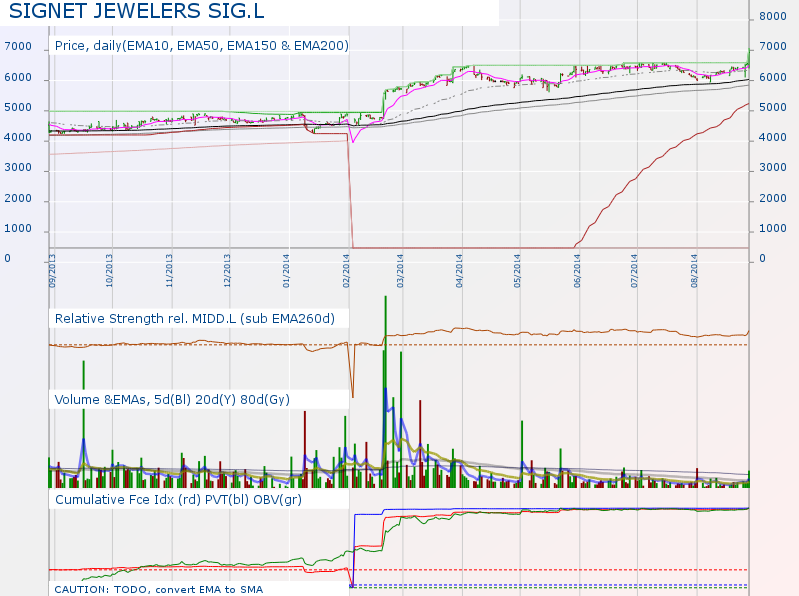Click the SIGNET JEWELERS SIG.L chart title
Viewport: 799px width, 596px height.
[137, 11]
